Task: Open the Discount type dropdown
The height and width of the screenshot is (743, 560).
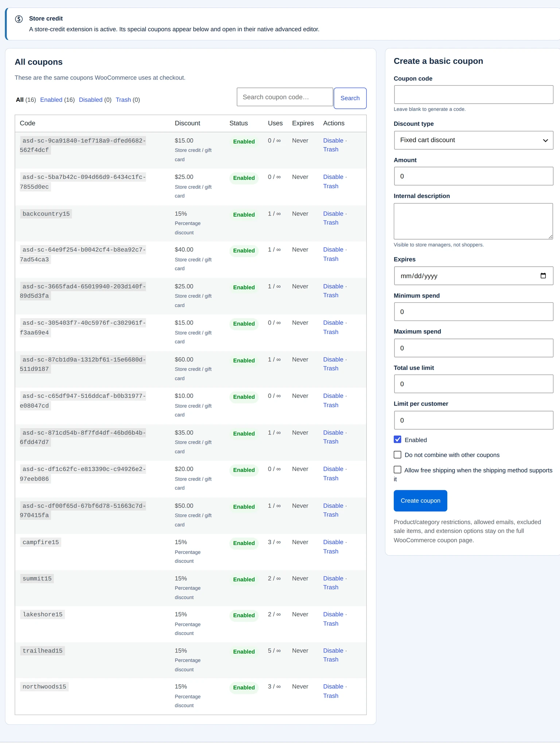Action: point(474,140)
